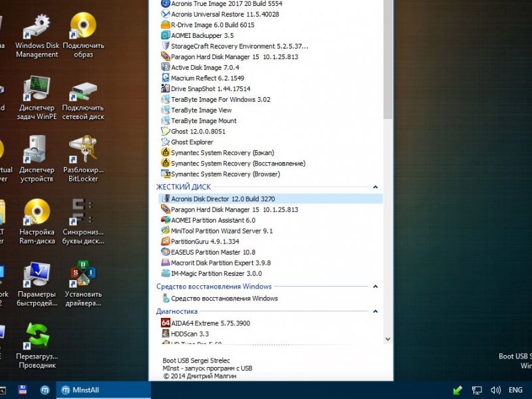Select Ghost Explorer entry
This screenshot has height=399, width=532.
pos(187,142)
